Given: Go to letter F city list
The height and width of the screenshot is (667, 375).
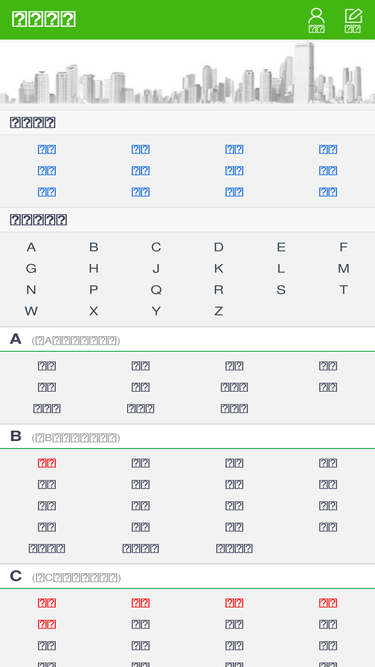Looking at the screenshot, I should [344, 247].
